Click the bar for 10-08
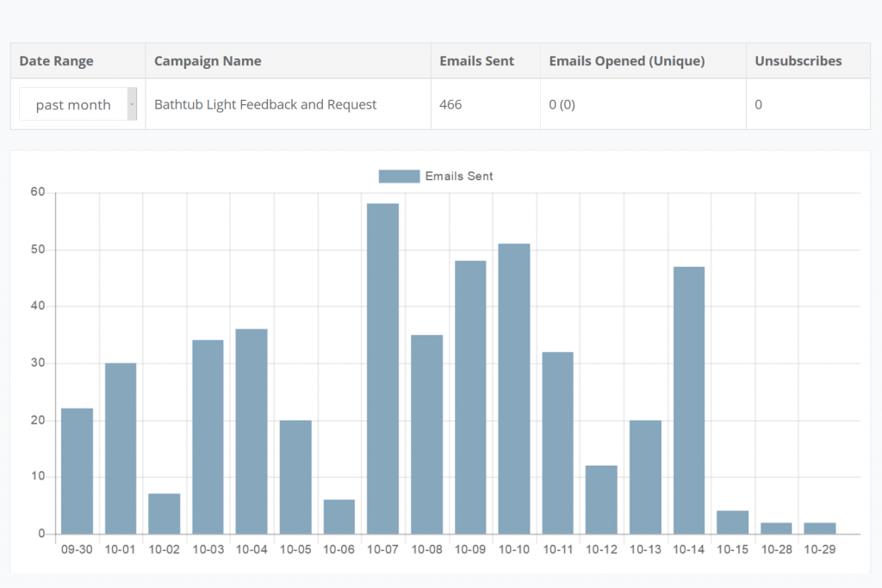The image size is (882, 588). (426, 434)
